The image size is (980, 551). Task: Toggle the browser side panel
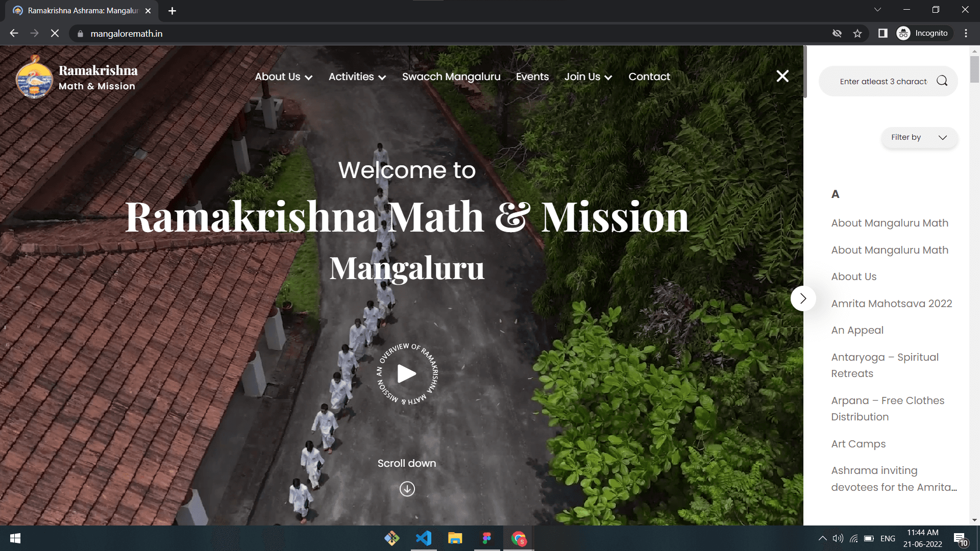[x=883, y=33]
